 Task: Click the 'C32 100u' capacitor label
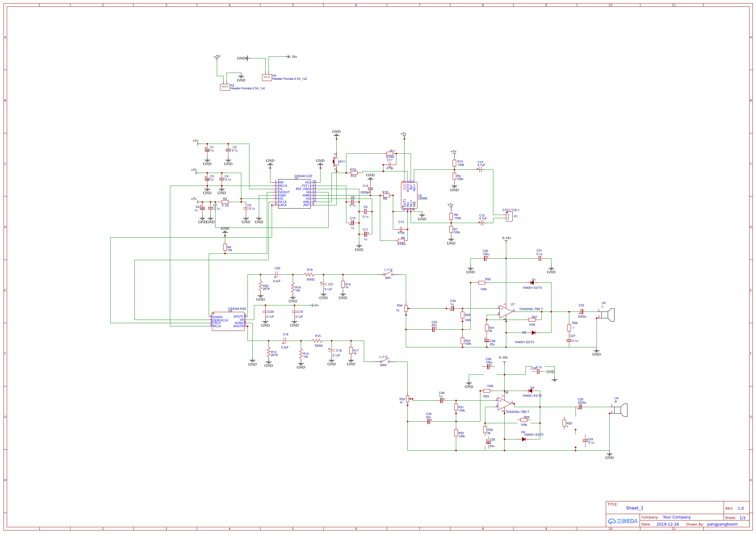click(486, 252)
